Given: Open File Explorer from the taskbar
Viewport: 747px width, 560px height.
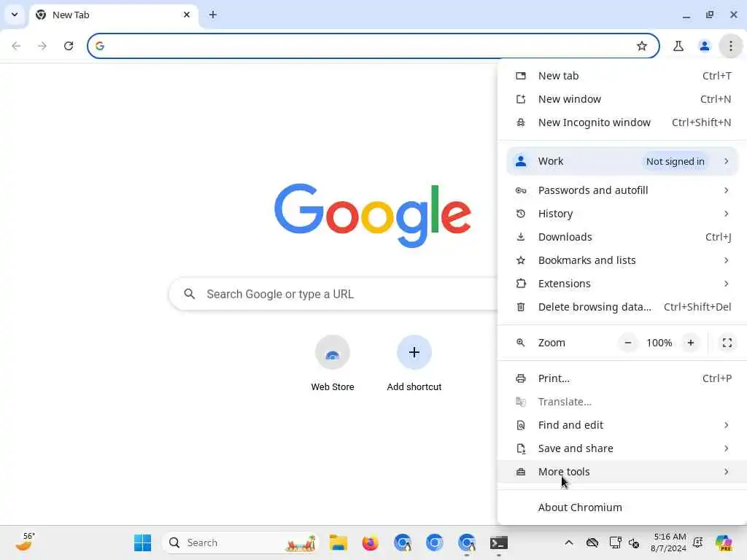Looking at the screenshot, I should click(338, 542).
